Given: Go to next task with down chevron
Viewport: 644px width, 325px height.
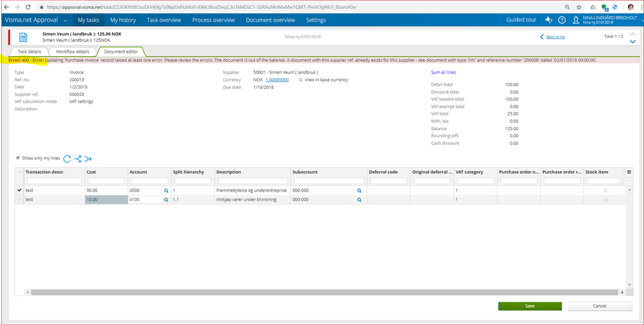Looking at the screenshot, I should (633, 41).
